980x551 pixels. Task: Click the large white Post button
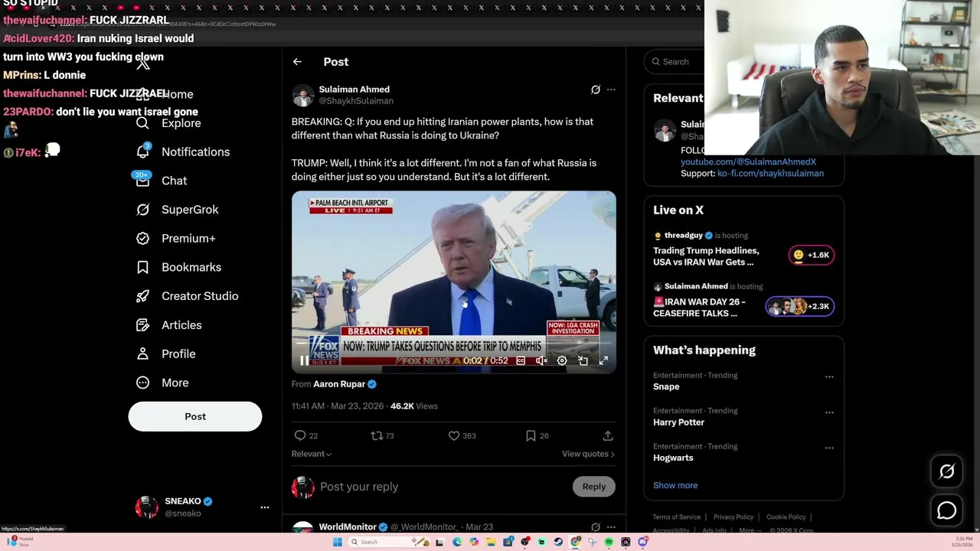195,416
